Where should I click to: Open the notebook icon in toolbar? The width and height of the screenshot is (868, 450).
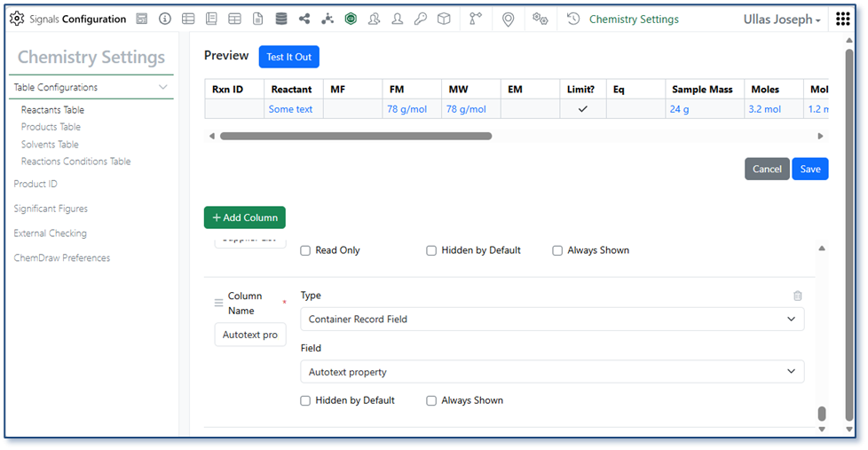click(211, 19)
